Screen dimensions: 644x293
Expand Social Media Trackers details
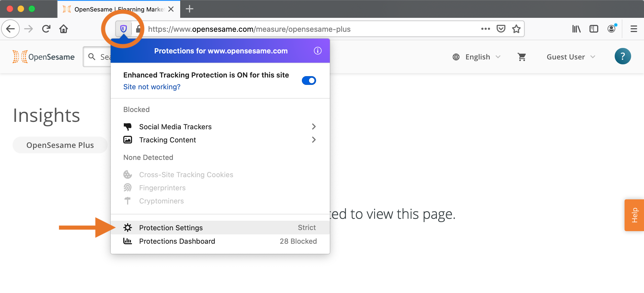point(314,127)
